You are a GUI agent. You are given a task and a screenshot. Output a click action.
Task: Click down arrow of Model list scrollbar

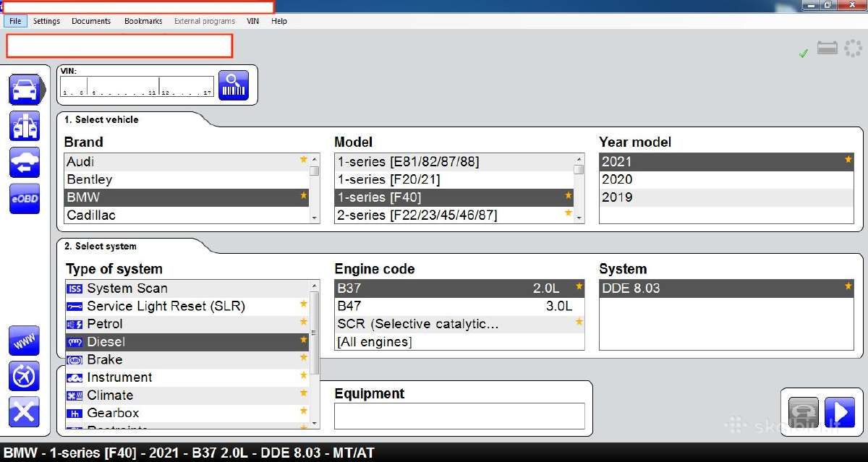579,218
